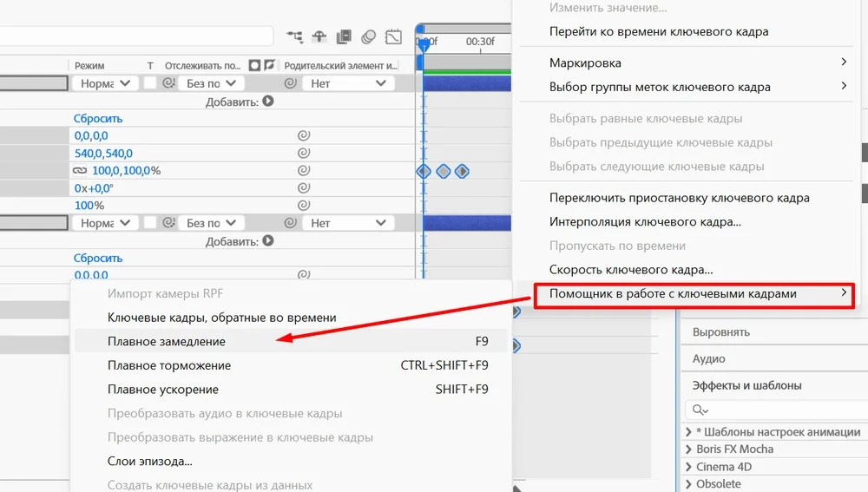Choose Ключевые кадры, обратные во времени
The height and width of the screenshot is (492, 868).
[x=221, y=318]
